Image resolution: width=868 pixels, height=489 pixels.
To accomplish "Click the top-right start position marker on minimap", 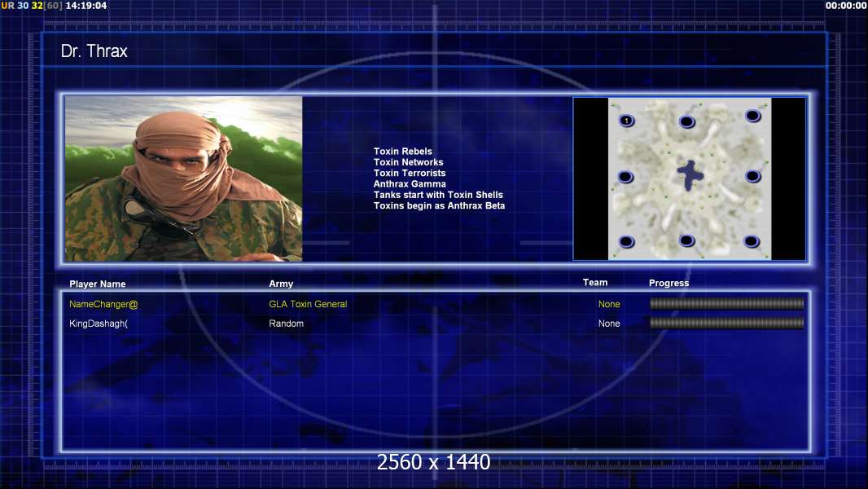I will point(753,116).
